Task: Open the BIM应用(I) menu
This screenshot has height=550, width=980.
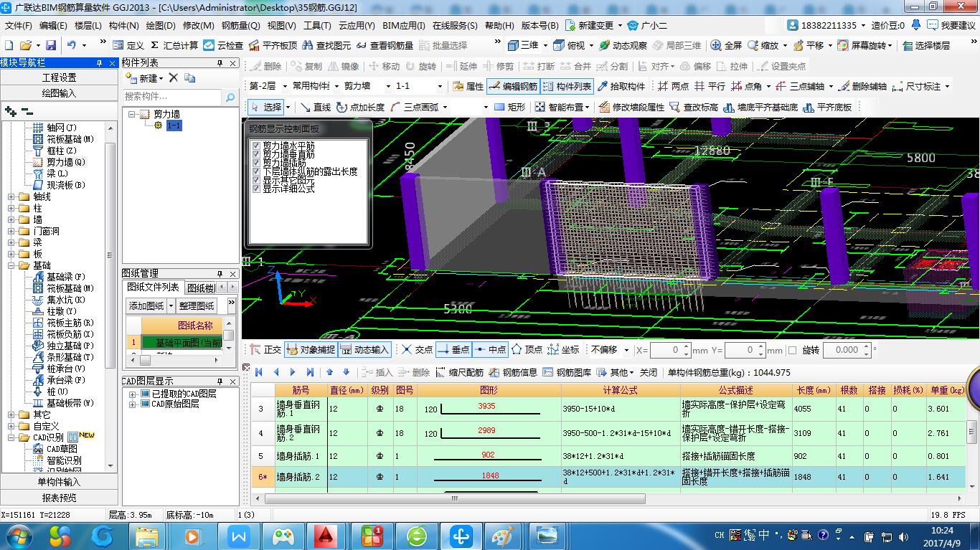Action: pos(404,25)
